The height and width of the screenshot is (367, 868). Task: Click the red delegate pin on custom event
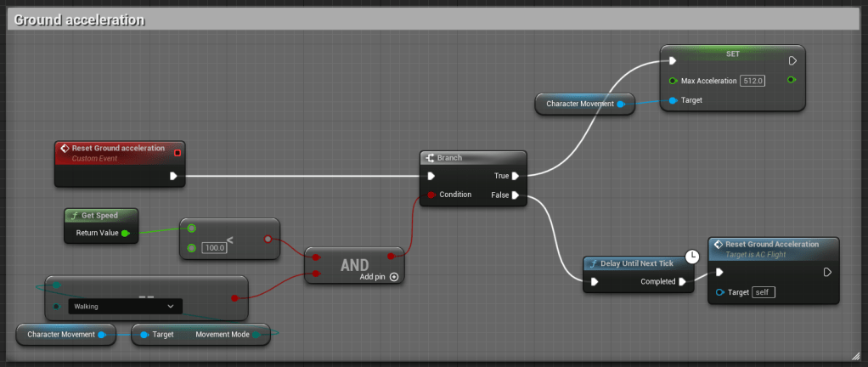(177, 153)
